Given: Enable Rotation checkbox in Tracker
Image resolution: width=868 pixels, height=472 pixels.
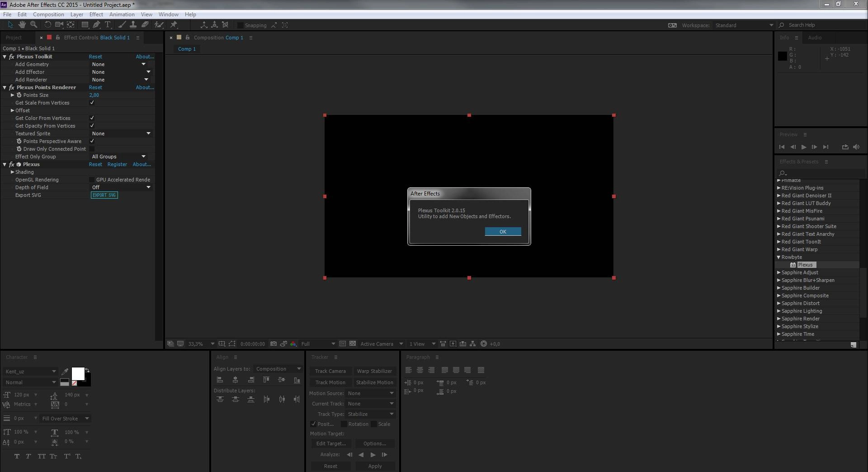Looking at the screenshot, I should pyautogui.click(x=344, y=424).
